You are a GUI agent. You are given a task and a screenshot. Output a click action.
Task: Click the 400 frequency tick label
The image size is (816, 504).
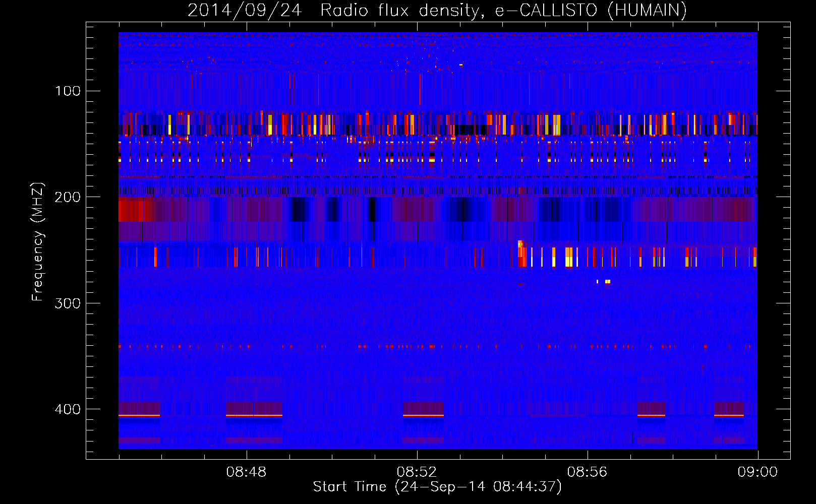[x=68, y=409]
